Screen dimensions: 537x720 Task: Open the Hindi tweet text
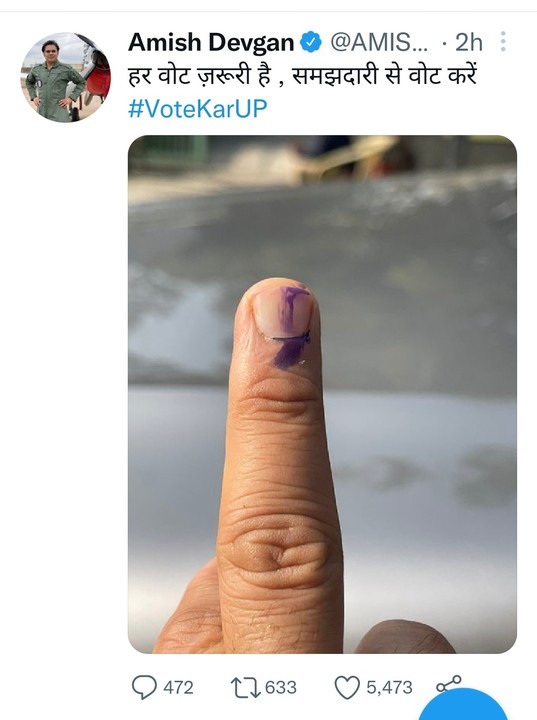point(303,76)
